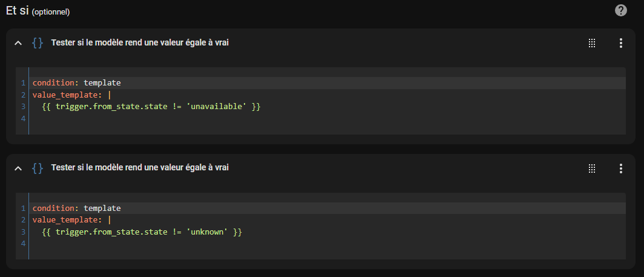Viewport: 644px width, 277px height.
Task: Collapse the first template condition card
Action: pos(18,43)
